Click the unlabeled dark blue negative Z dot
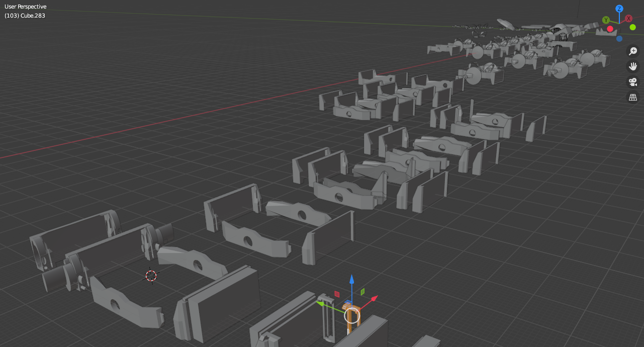Screen dimensions: 644x347 click(x=619, y=39)
